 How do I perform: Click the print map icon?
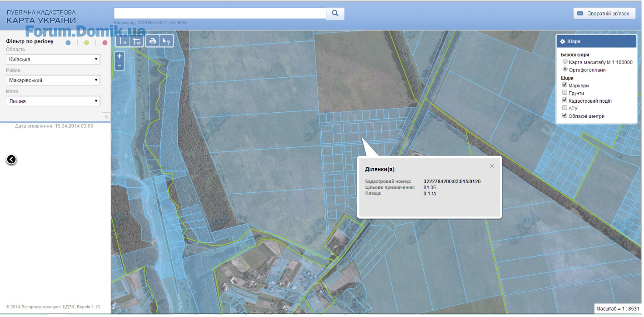(153, 41)
